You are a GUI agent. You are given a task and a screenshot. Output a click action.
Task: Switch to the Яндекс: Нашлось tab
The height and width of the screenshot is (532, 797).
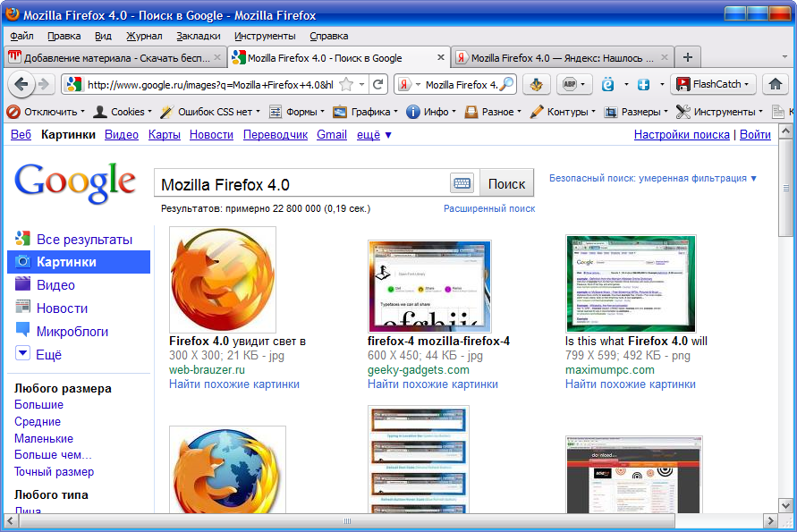pos(562,58)
